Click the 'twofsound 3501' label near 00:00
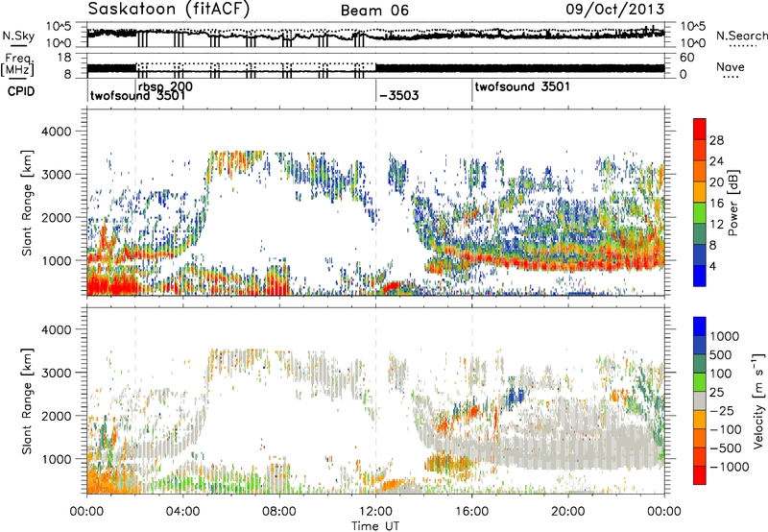The width and height of the screenshot is (768, 532). coord(137,95)
